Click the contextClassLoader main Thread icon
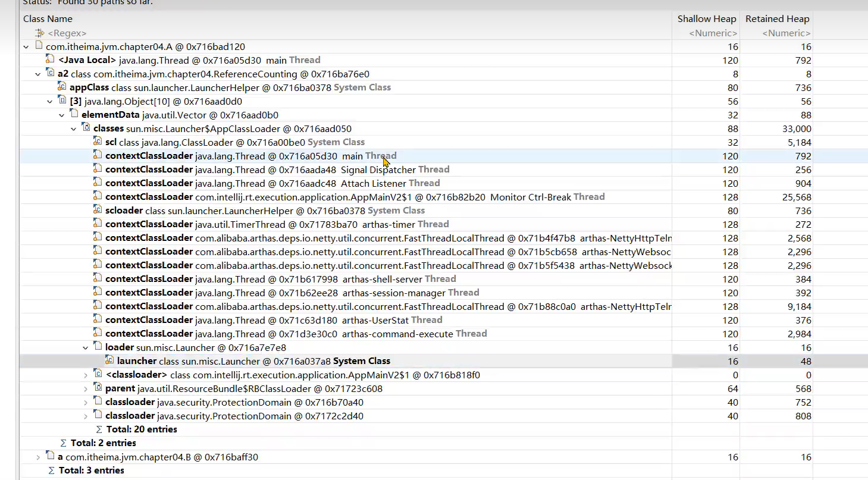Screen dimensions: 868x480 point(98,155)
